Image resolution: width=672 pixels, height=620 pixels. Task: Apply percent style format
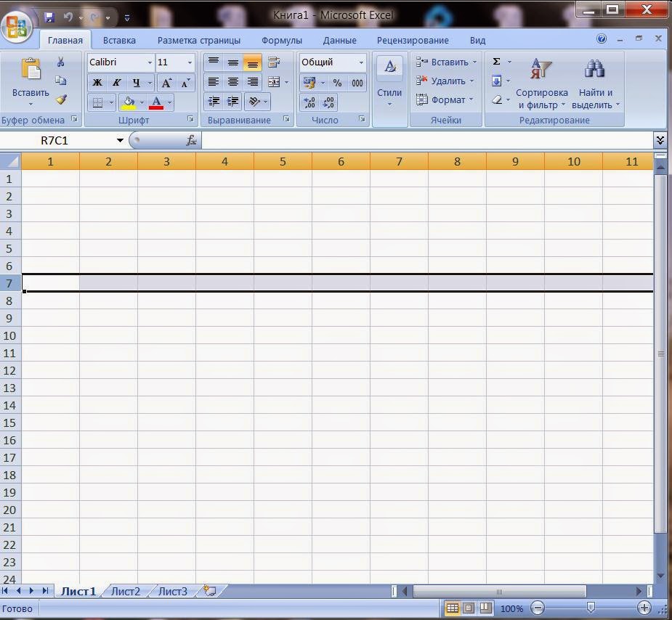coord(337,83)
